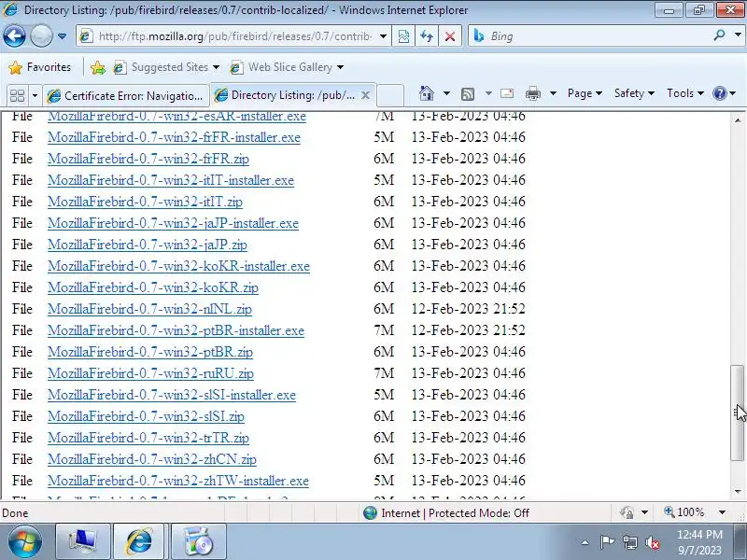Image resolution: width=747 pixels, height=560 pixels.
Task: Open the installer disc taskbar icon
Action: [198, 541]
